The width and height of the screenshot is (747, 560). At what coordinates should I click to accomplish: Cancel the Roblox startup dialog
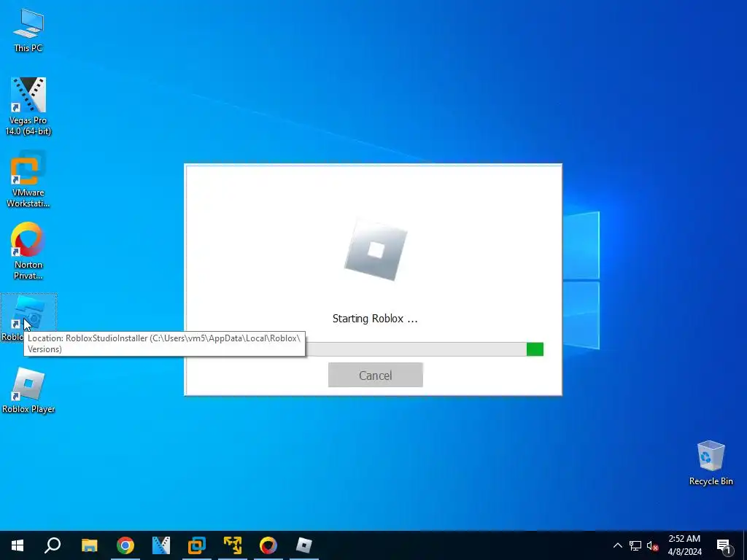(376, 375)
